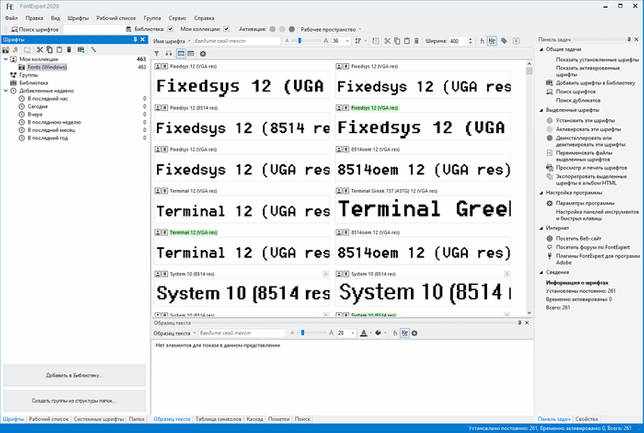Viewport: 644px width, 433px height.
Task: Open the Образец текста dropdown in the sample text toolbar
Action: click(x=175, y=333)
